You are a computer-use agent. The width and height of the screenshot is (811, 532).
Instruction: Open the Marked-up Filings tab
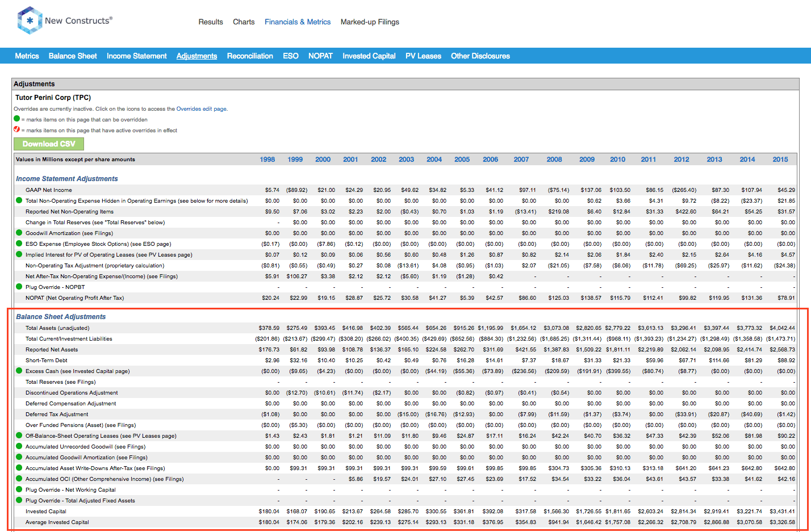coord(370,22)
